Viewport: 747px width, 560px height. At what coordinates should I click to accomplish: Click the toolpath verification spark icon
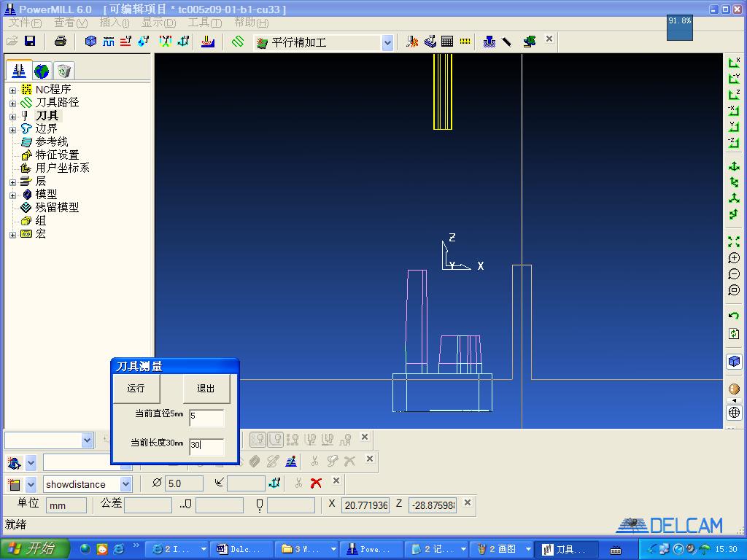click(411, 42)
